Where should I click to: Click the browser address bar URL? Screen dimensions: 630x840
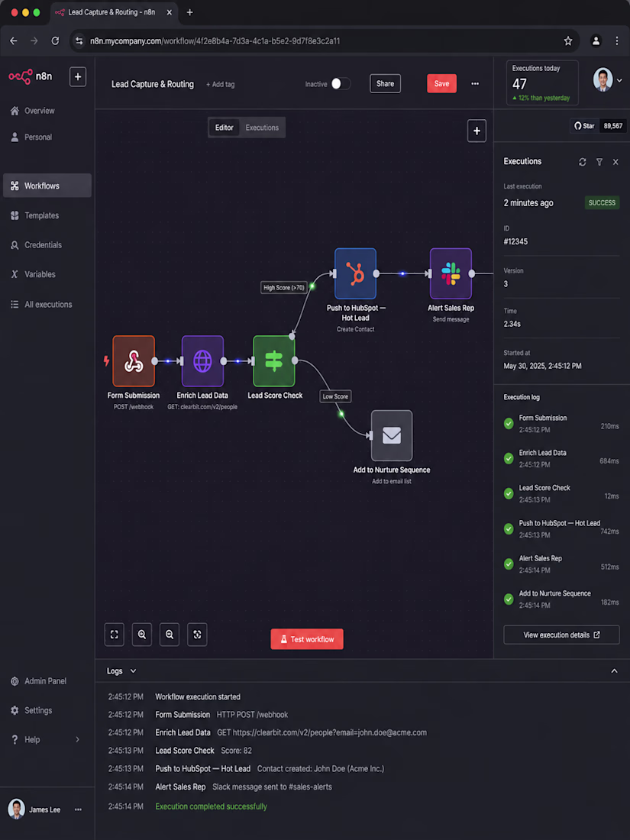pos(215,40)
